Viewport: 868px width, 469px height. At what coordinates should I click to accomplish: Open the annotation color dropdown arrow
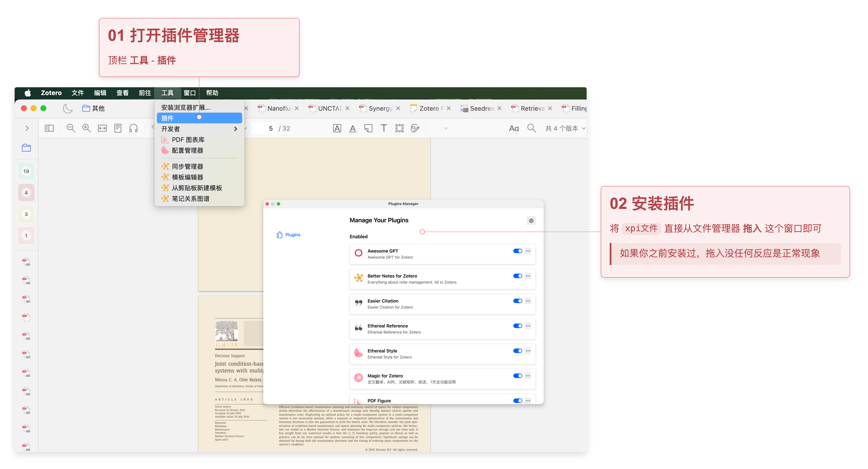click(x=445, y=128)
